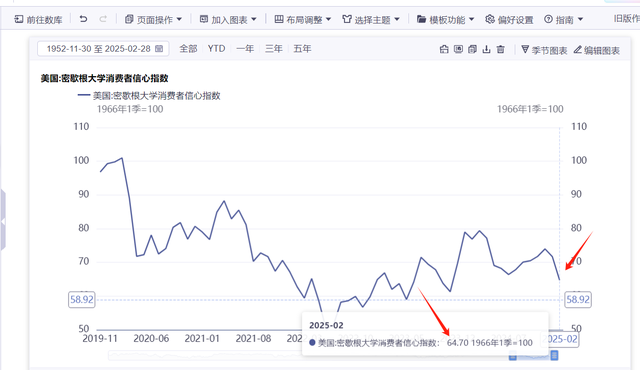Click the left 58.92 crosshair value label
Image resolution: width=640 pixels, height=370 pixels.
coord(82,299)
